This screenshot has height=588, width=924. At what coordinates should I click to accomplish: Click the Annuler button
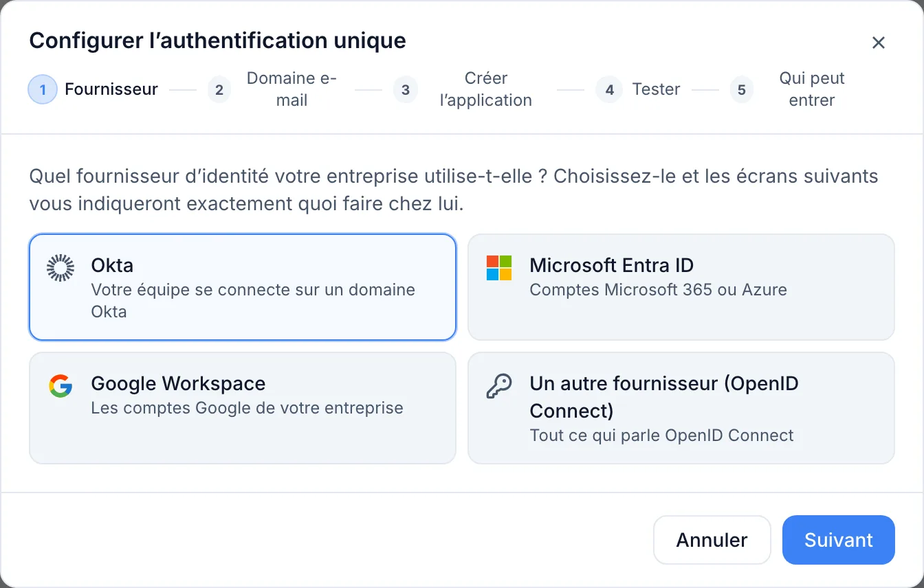712,540
